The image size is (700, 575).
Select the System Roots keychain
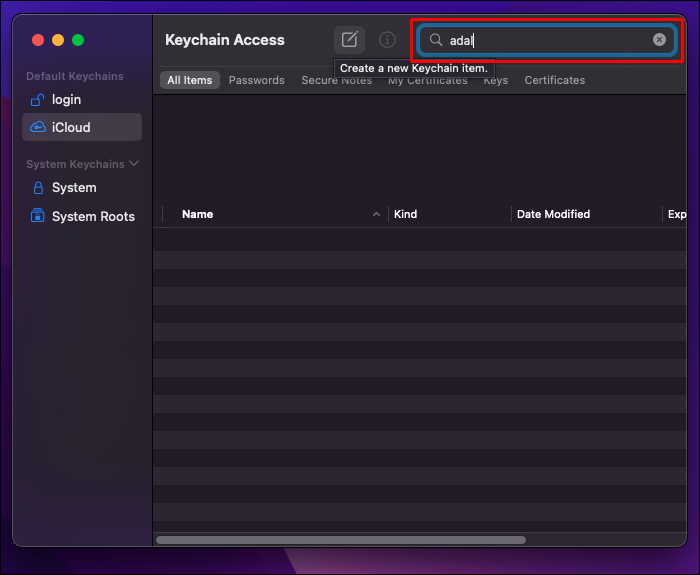tap(82, 217)
